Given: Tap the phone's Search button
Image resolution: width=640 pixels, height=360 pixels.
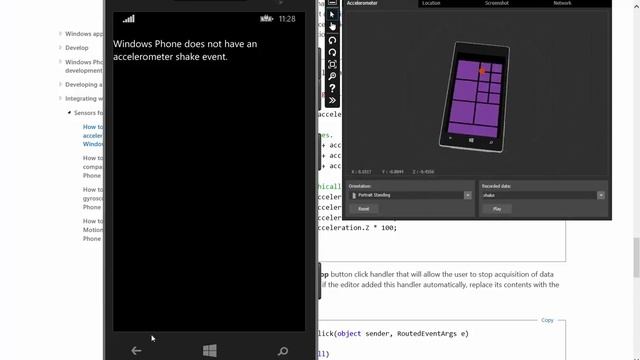Looking at the screenshot, I should 282,351.
